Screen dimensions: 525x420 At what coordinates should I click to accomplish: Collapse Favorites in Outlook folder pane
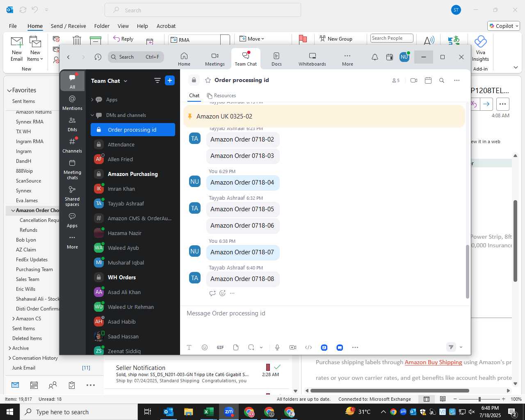click(x=9, y=90)
